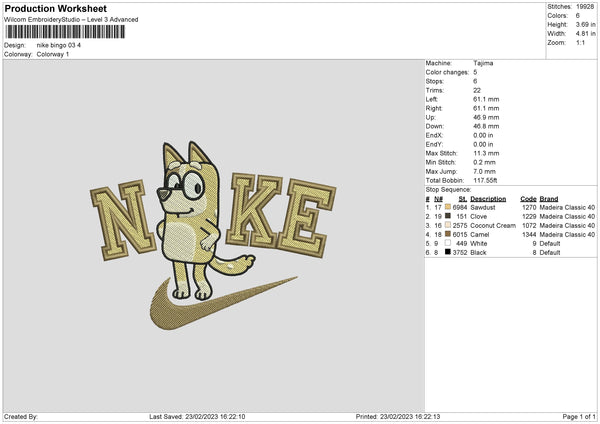The width and height of the screenshot is (600, 424).
Task: Click the Clove color swatch
Action: (x=448, y=216)
